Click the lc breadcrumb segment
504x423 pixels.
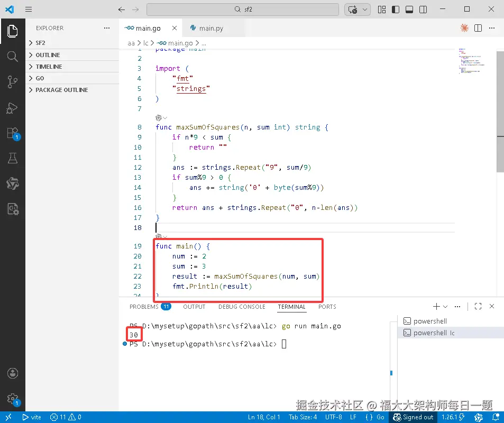(x=145, y=43)
